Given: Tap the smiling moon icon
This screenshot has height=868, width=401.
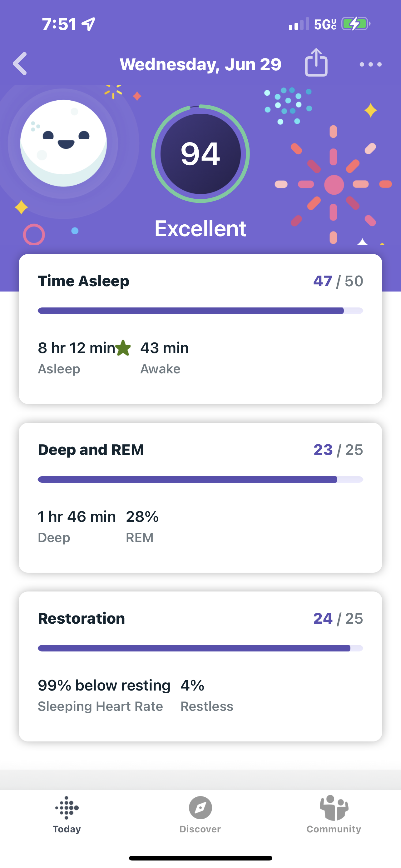Looking at the screenshot, I should point(64,143).
